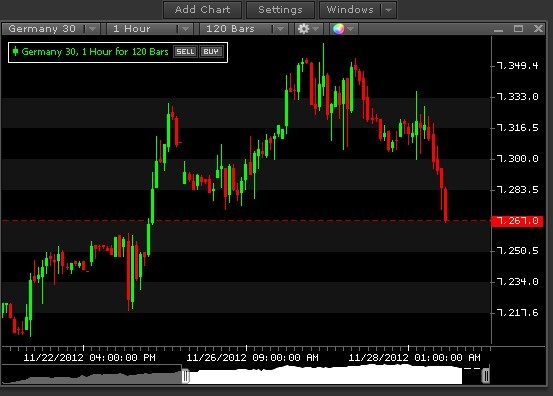
Task: Click the 7,234.0 price axis label
Action: tap(517, 282)
